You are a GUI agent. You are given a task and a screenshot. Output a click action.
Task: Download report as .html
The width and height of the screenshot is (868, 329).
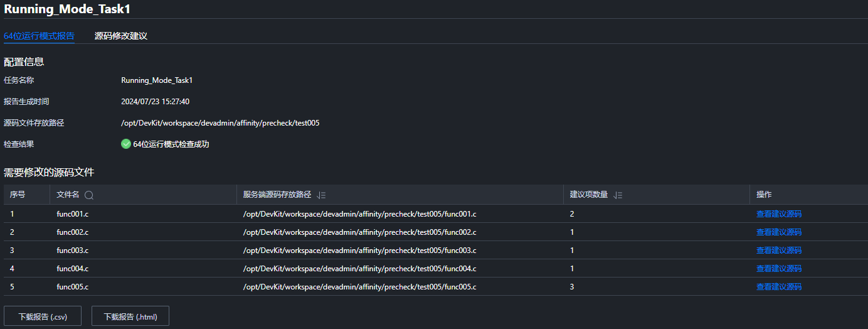point(130,316)
